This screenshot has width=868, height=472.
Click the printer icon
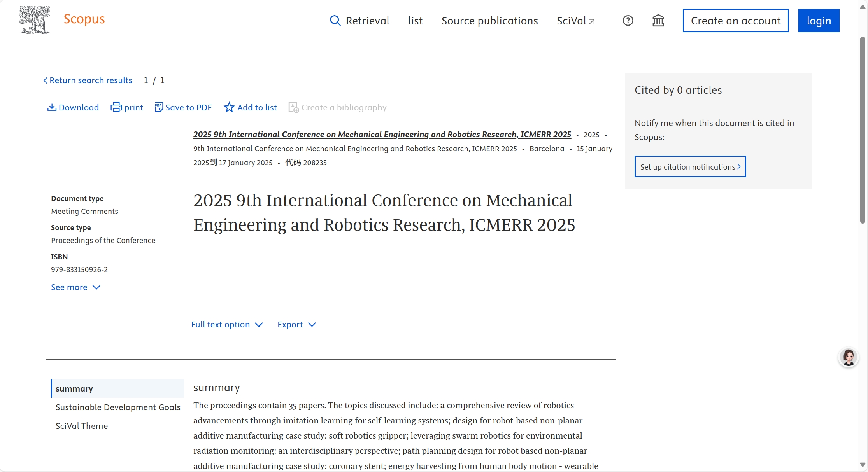[116, 107]
